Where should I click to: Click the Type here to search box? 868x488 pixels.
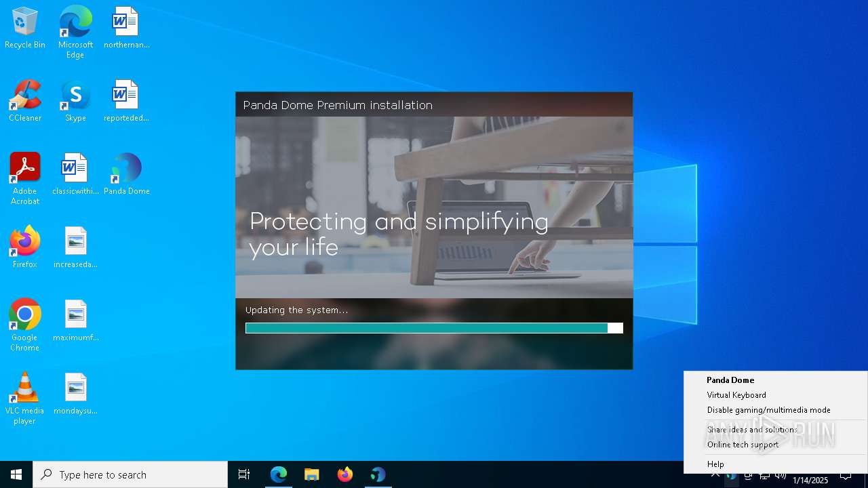click(130, 474)
